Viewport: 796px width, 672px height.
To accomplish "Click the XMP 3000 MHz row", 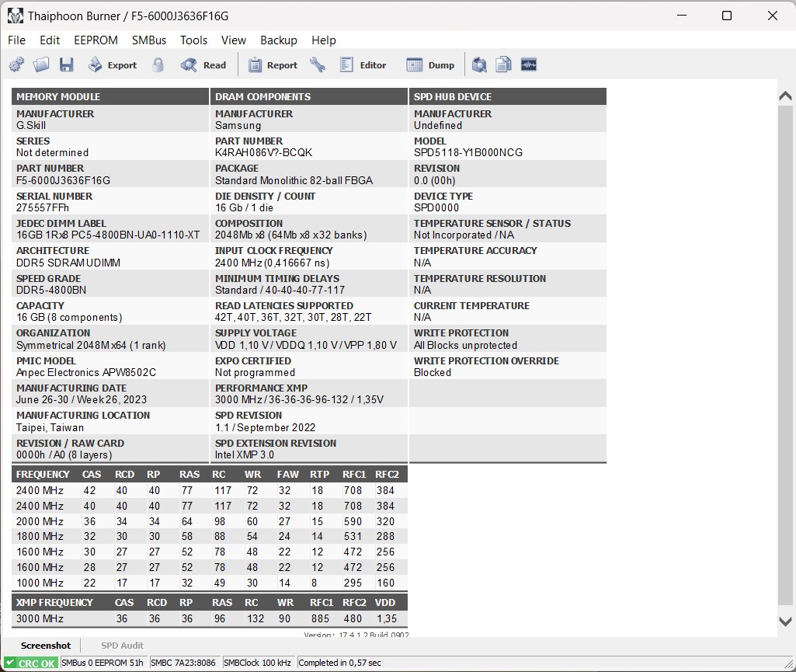I will (x=209, y=618).
